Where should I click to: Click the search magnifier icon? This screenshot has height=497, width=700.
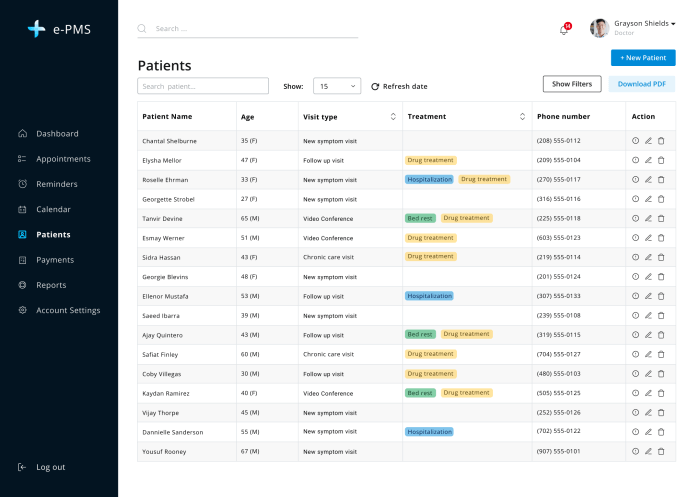142,29
